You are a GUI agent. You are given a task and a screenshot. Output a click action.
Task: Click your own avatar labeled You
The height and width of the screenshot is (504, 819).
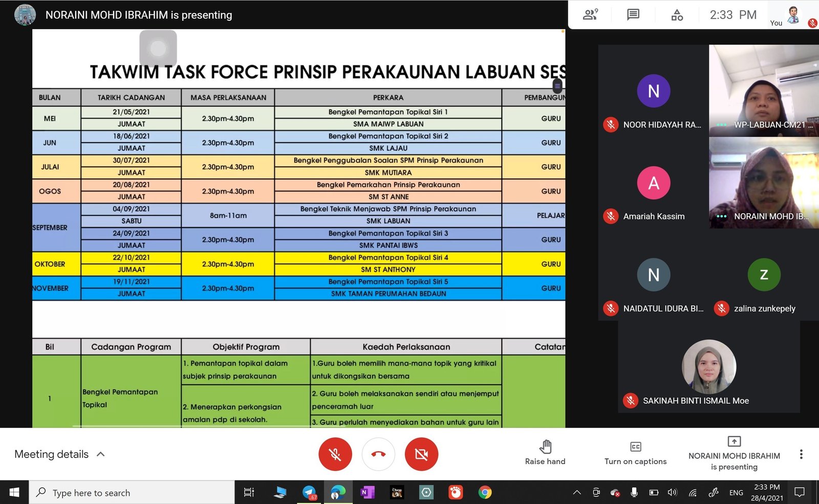click(x=793, y=15)
